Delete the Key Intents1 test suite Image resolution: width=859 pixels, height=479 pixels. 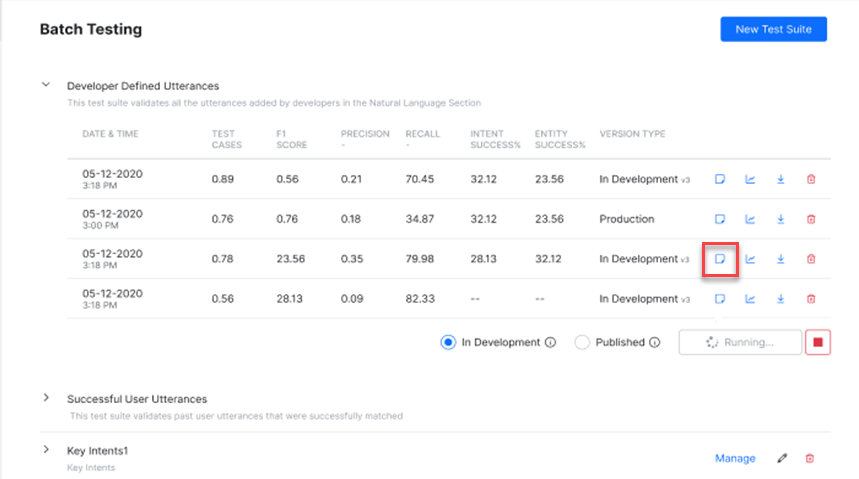[x=810, y=458]
